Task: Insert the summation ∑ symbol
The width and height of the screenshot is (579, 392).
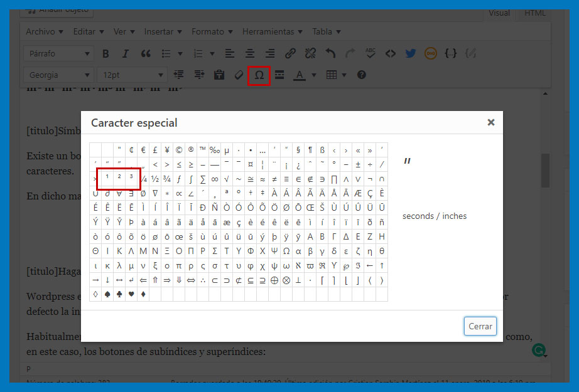Action: (203, 179)
